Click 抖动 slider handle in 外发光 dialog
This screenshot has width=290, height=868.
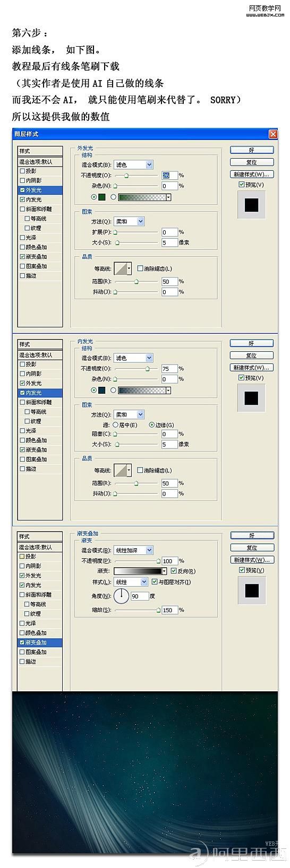115,292
